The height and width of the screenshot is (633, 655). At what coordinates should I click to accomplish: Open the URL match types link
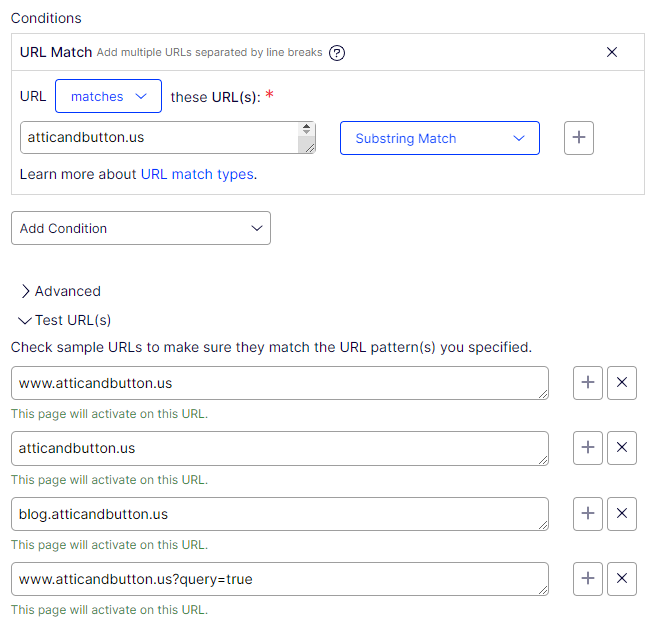197,174
